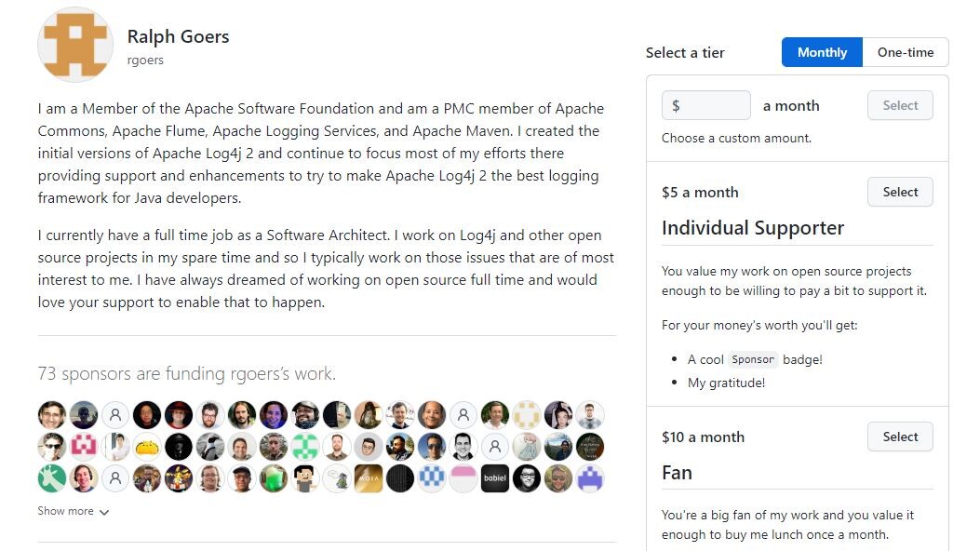This screenshot has height=551, width=980.
Task: Click the blue pixel invader sponsor avatar
Action: [590, 478]
